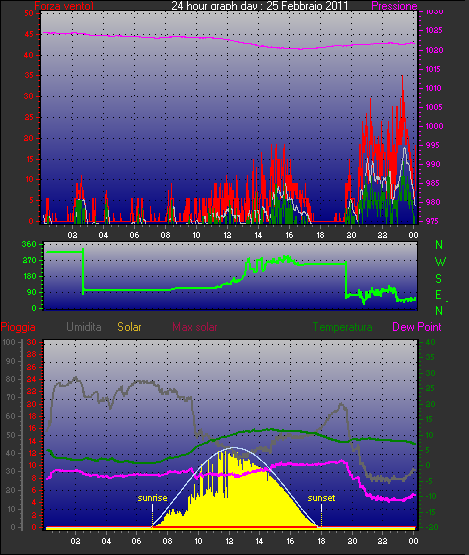Viewport: 469px width, 555px height.
Task: Click the magenta 'Pressione' label
Action: point(394,6)
